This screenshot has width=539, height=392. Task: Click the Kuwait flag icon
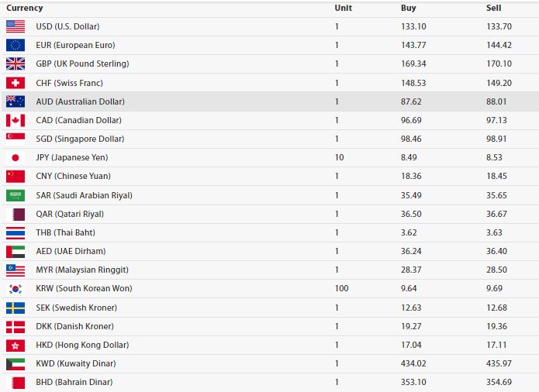[x=16, y=363]
